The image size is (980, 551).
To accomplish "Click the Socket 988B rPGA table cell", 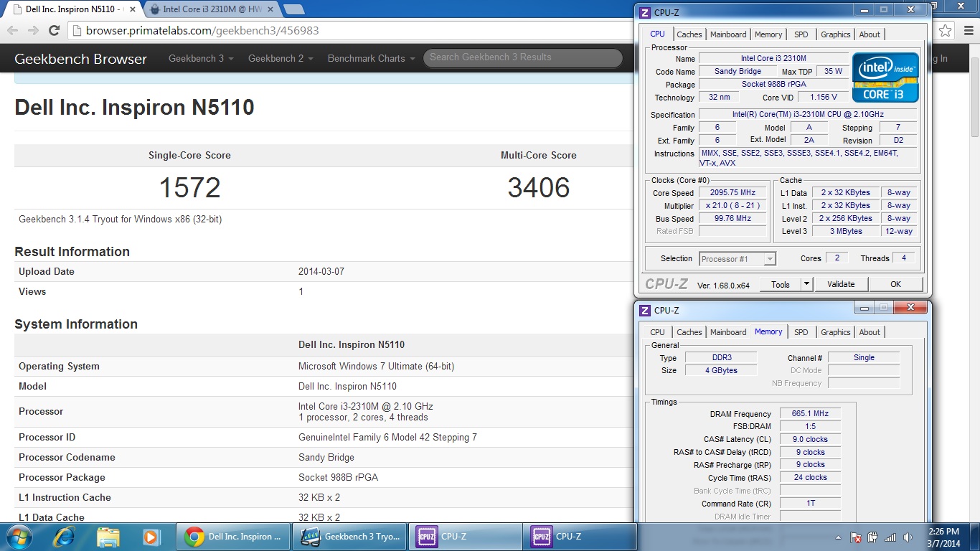I will 338,477.
